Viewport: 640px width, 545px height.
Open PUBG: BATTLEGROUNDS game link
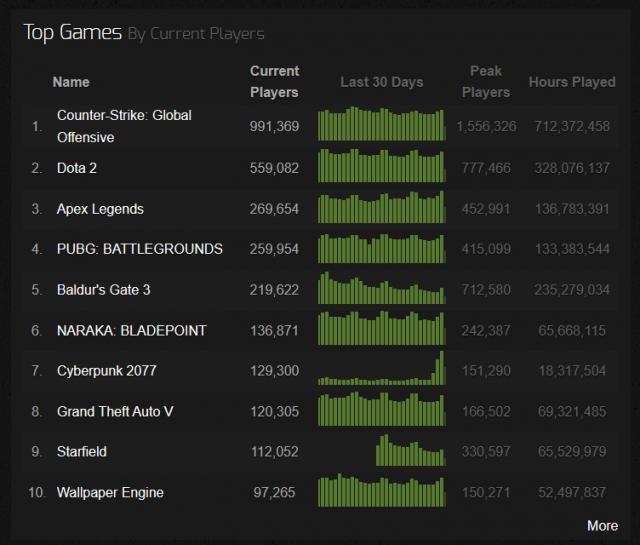pyautogui.click(x=140, y=249)
